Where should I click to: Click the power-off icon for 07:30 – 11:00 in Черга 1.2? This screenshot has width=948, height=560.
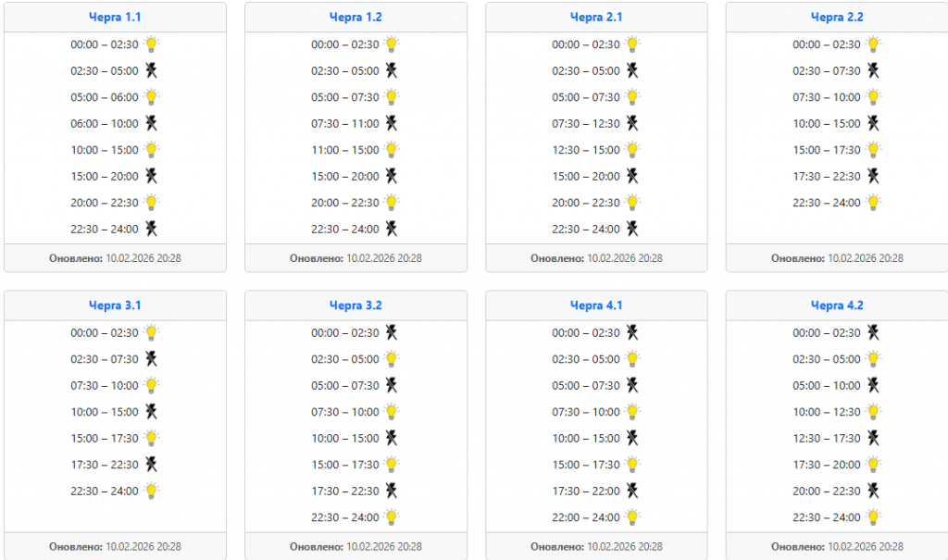(392, 123)
